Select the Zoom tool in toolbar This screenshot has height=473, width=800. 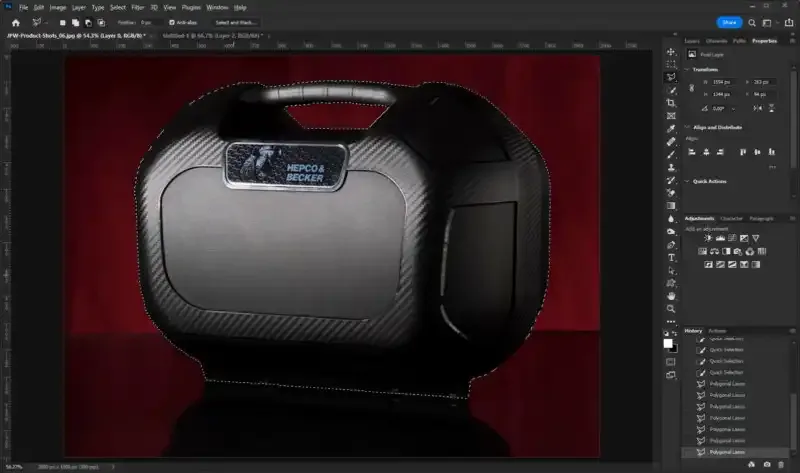point(671,308)
